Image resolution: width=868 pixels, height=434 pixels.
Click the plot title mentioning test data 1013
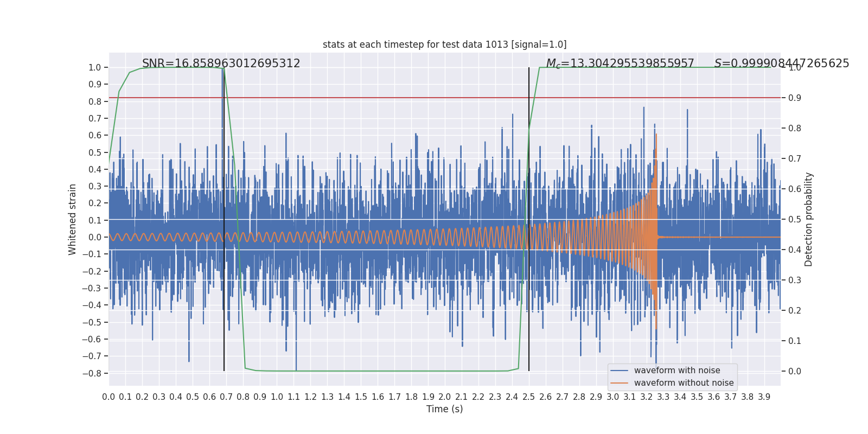pyautogui.click(x=444, y=44)
